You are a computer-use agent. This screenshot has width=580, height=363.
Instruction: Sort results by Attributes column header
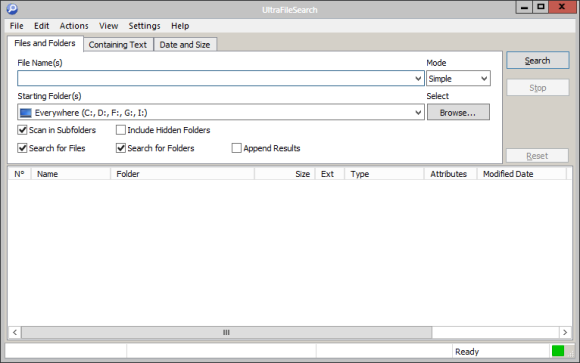click(450, 174)
